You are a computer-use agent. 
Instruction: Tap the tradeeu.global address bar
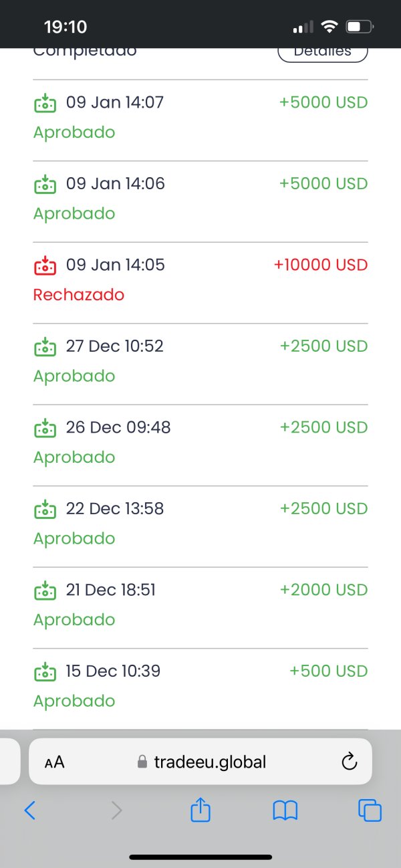pyautogui.click(x=210, y=762)
